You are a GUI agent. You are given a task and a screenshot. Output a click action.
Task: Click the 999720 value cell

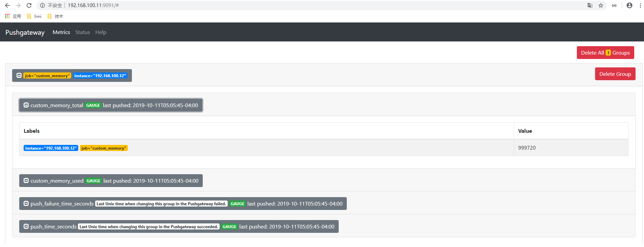571,148
